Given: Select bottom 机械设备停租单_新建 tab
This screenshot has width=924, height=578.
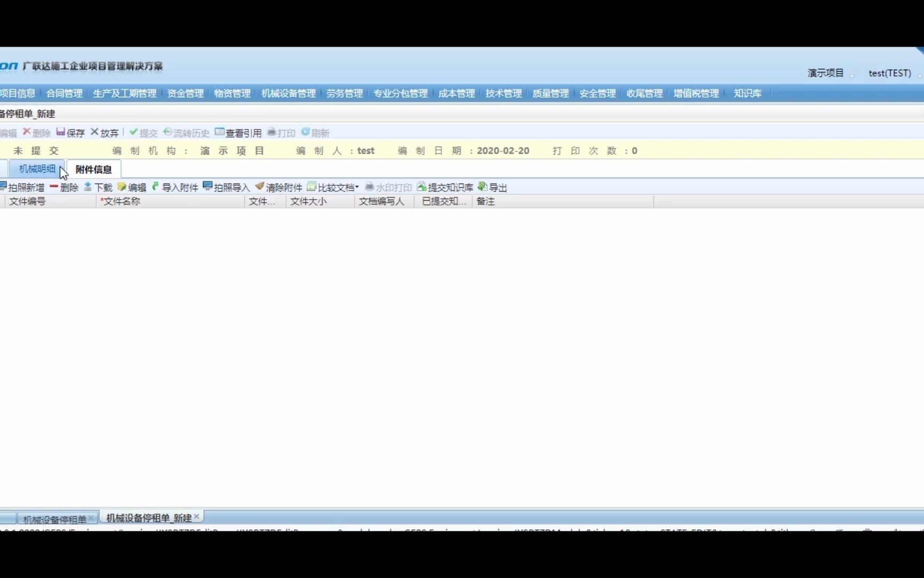Looking at the screenshot, I should click(149, 518).
